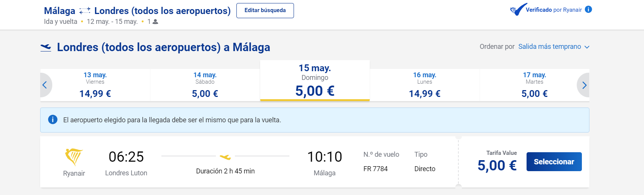The height and width of the screenshot is (195, 644).
Task: Select the 16 may. Lunes date tab
Action: 425,85
